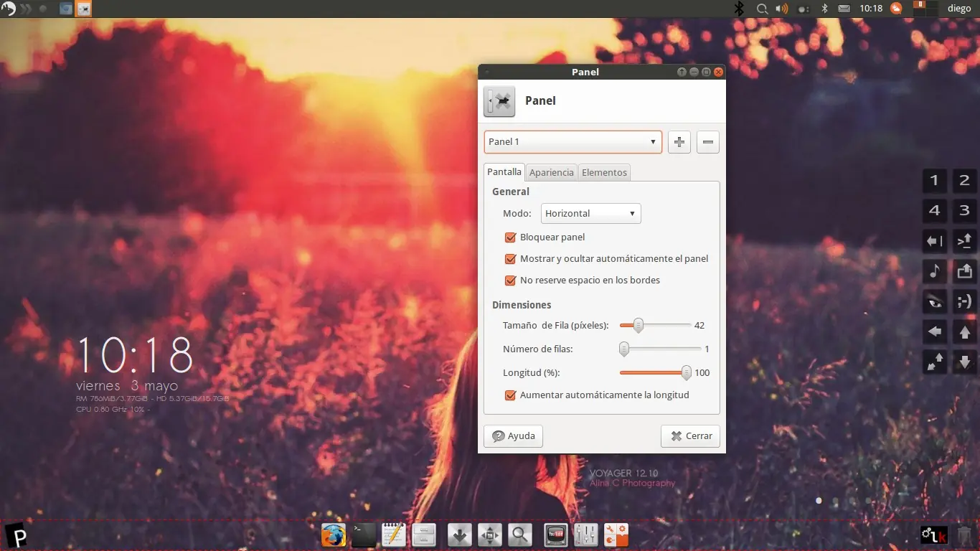The image size is (980, 551).
Task: Open the trash icon in the dock
Action: (965, 535)
